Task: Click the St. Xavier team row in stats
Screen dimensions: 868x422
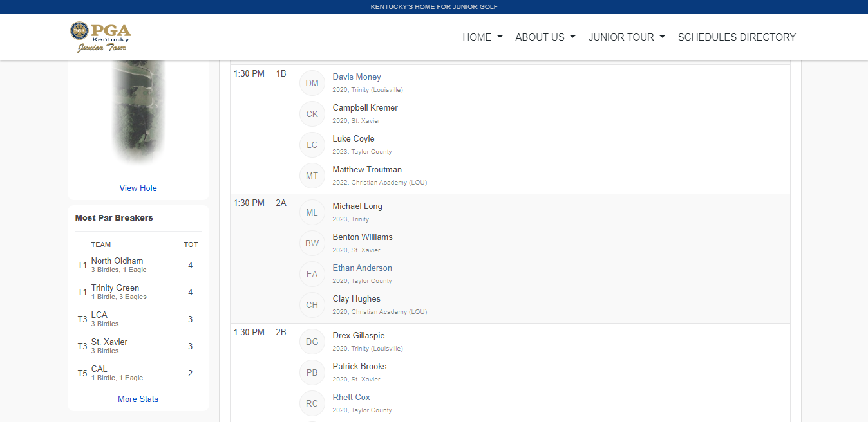Action: click(138, 346)
